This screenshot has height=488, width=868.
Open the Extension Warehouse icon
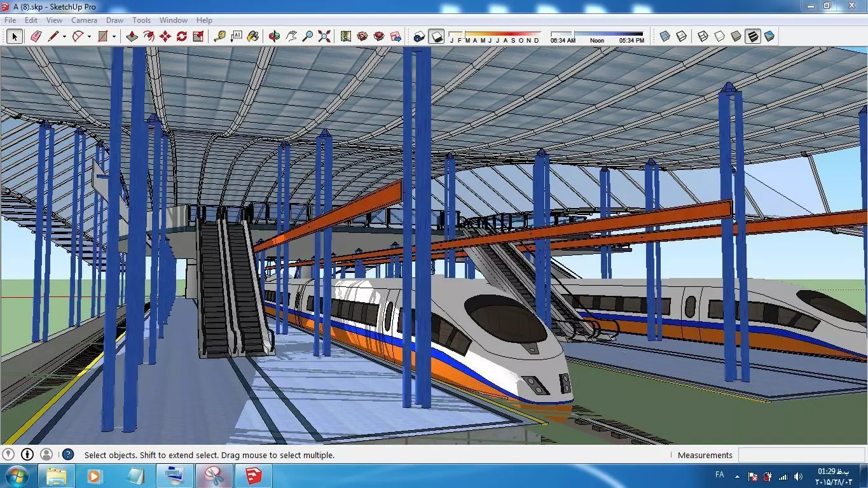(x=379, y=36)
